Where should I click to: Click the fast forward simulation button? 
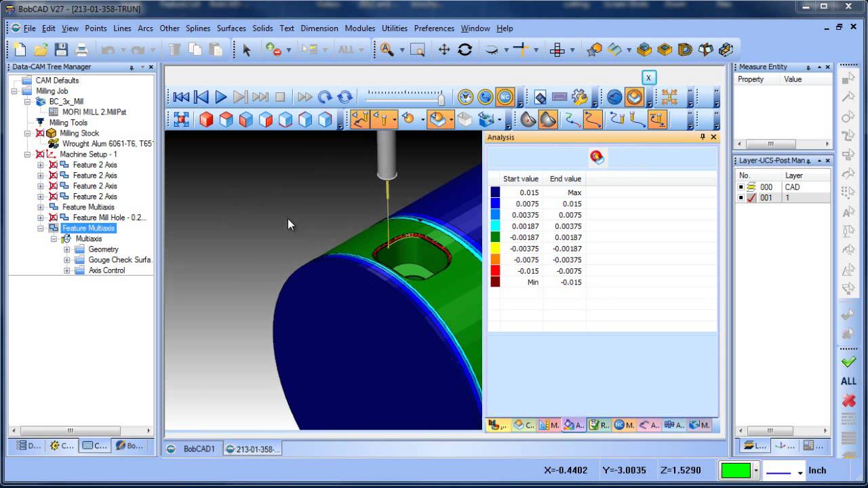pos(305,98)
